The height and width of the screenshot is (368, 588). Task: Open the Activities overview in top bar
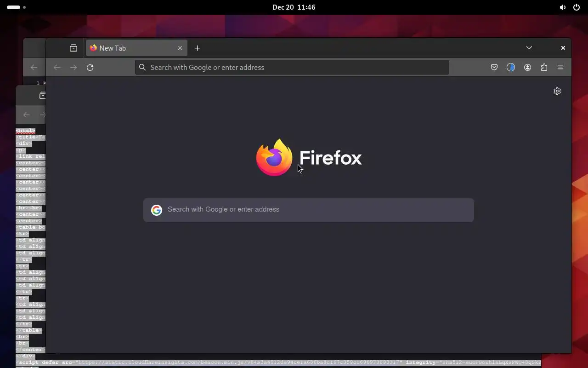pos(16,7)
